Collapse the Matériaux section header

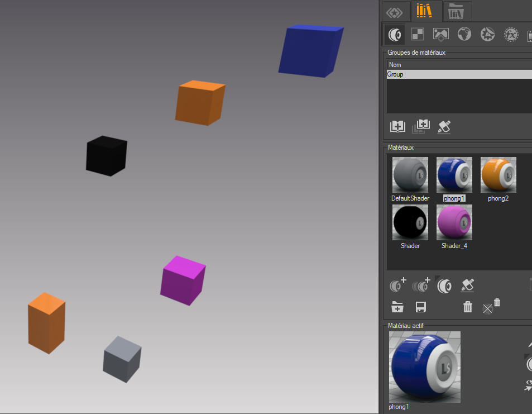coord(400,147)
